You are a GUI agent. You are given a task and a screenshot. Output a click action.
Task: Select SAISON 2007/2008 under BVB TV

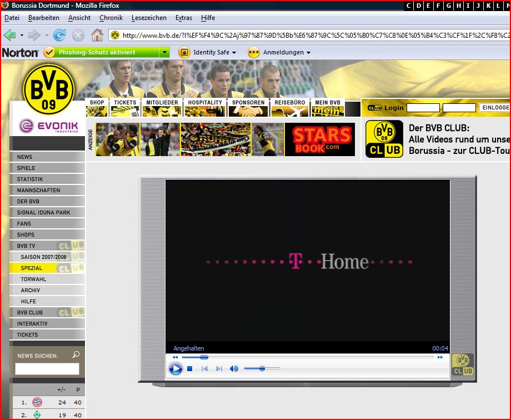(47, 257)
